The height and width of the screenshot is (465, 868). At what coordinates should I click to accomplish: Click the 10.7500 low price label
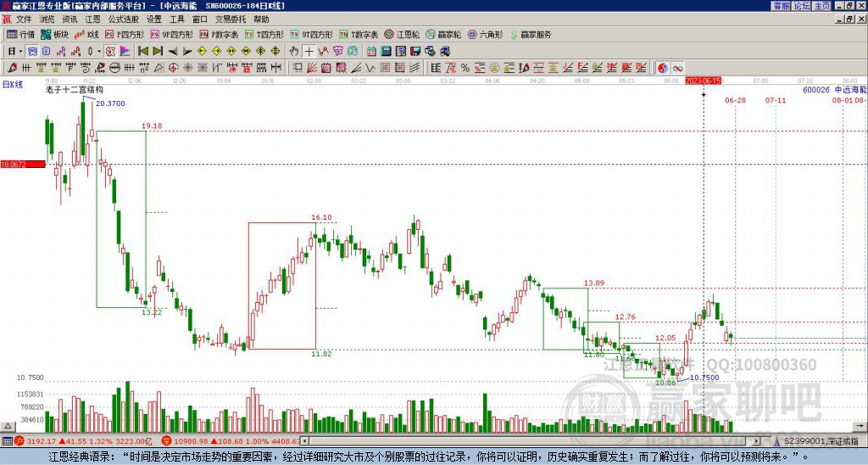[704, 378]
